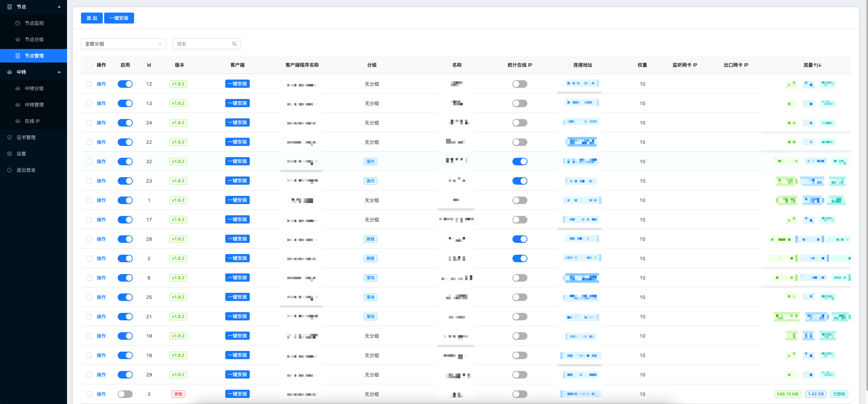Turn off 统计在线 IP for id 32
The width and height of the screenshot is (868, 404).
point(520,162)
